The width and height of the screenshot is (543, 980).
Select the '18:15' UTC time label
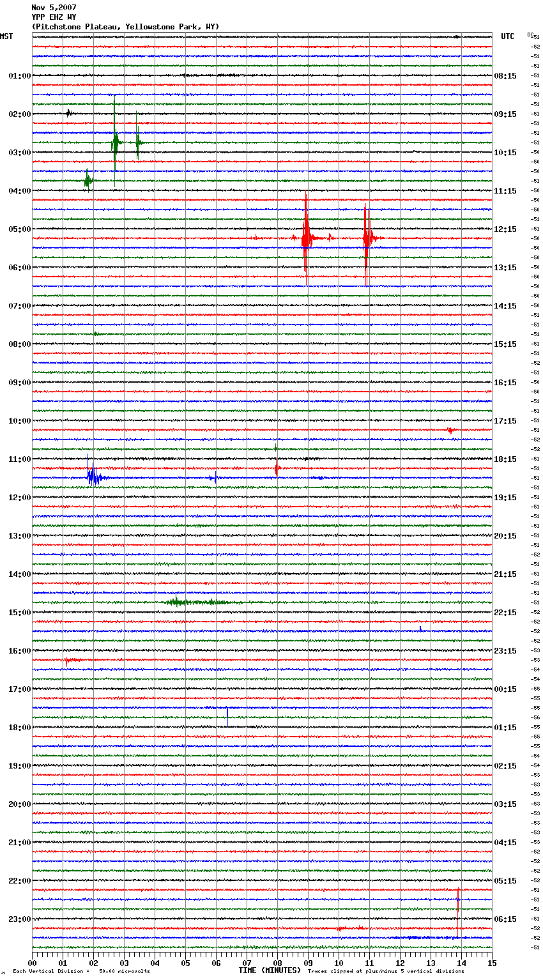coord(505,459)
